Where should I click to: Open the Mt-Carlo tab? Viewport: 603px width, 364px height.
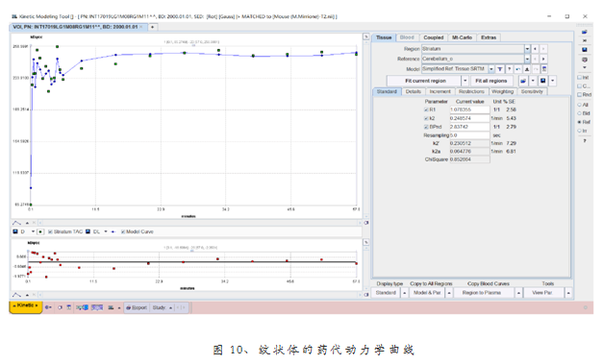462,37
